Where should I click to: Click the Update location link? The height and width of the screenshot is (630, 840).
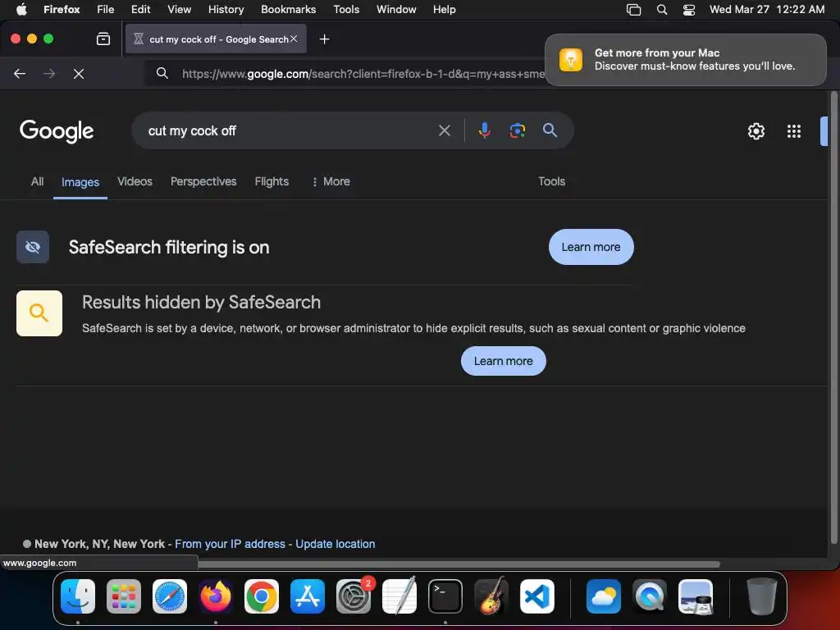pos(336,544)
